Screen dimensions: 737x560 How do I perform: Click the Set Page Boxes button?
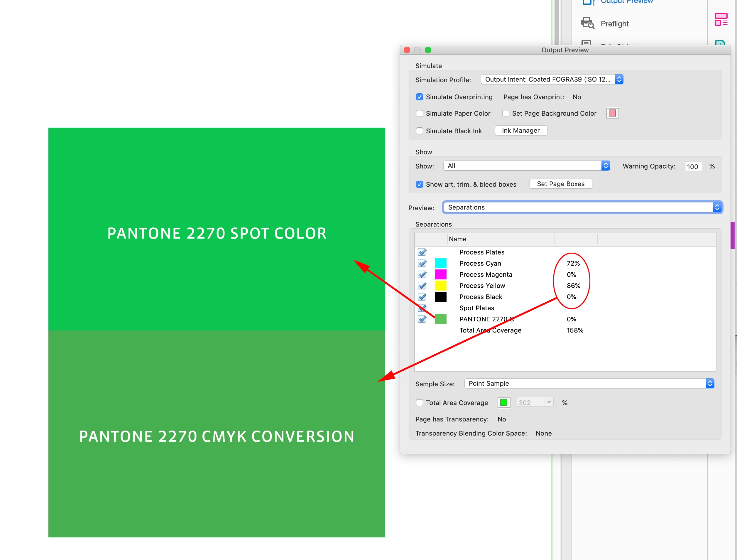(560, 184)
